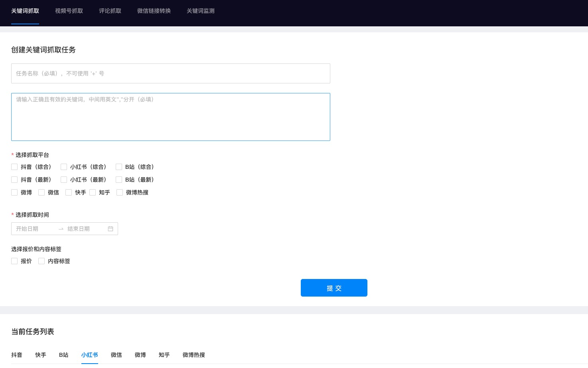Set the 结束日期 end date field
The height and width of the screenshot is (368, 588).
(86, 229)
